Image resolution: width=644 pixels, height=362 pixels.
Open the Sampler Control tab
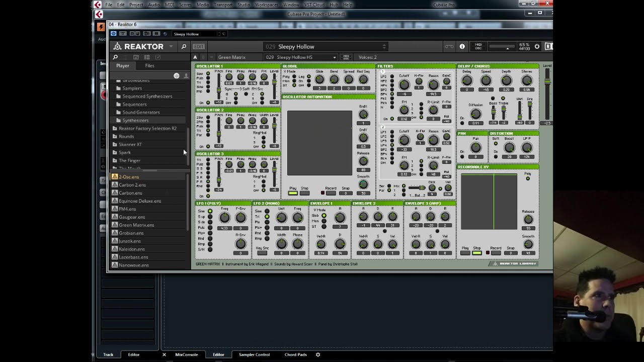point(254,354)
